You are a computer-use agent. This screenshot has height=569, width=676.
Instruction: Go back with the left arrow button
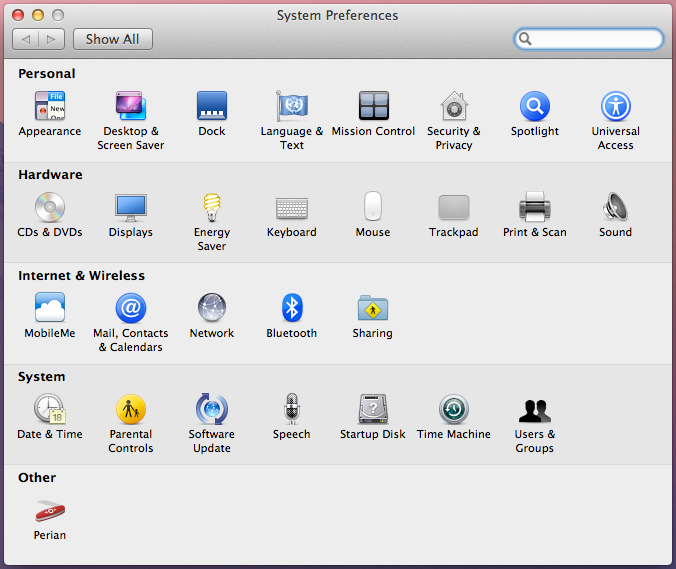pyautogui.click(x=25, y=39)
